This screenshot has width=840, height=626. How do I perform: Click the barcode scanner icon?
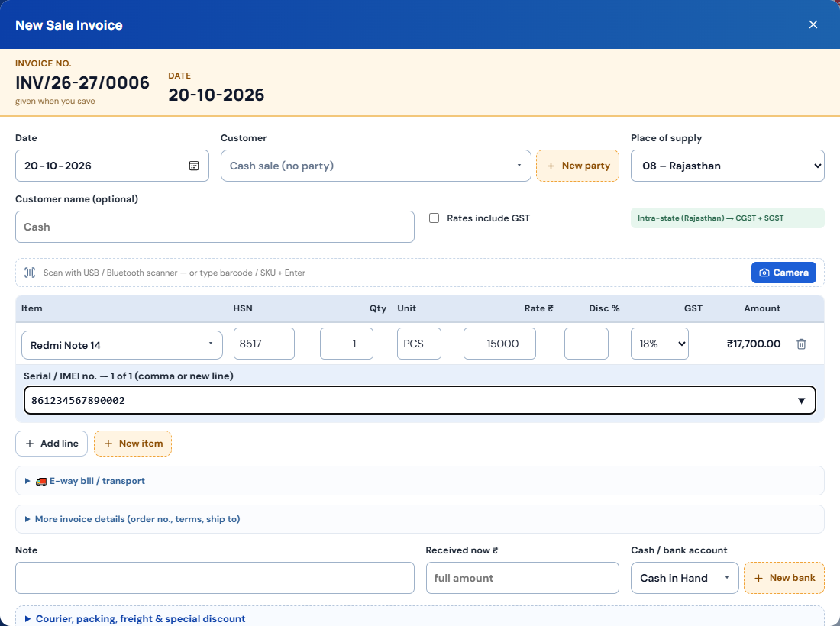point(30,273)
